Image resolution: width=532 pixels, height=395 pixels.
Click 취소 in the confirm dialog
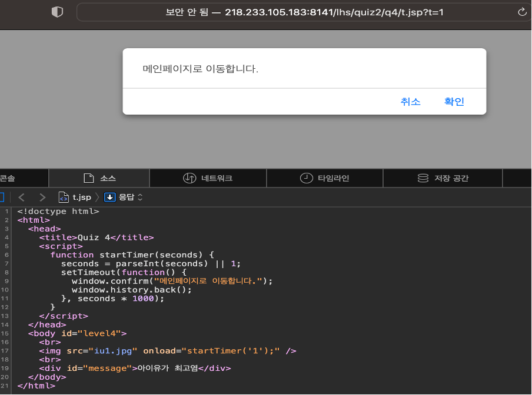tap(410, 102)
